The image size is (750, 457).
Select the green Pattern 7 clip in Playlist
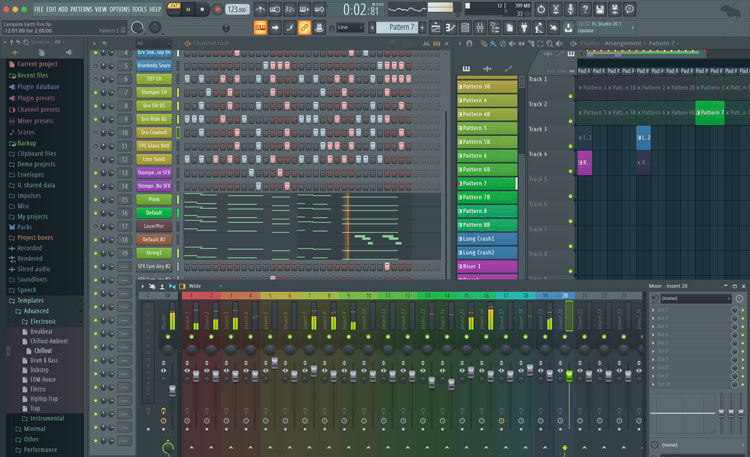click(709, 113)
